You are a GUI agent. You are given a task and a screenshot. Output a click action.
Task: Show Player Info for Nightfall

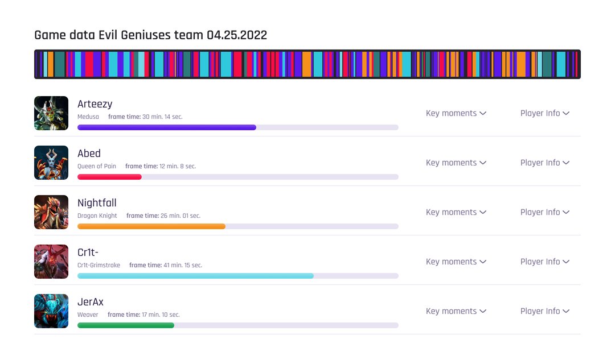coord(545,212)
